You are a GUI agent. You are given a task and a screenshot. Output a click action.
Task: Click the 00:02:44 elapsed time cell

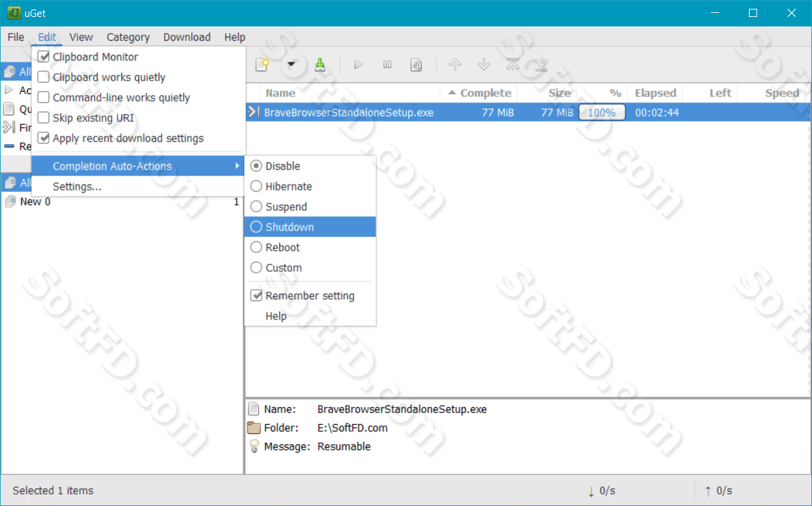[x=657, y=112]
